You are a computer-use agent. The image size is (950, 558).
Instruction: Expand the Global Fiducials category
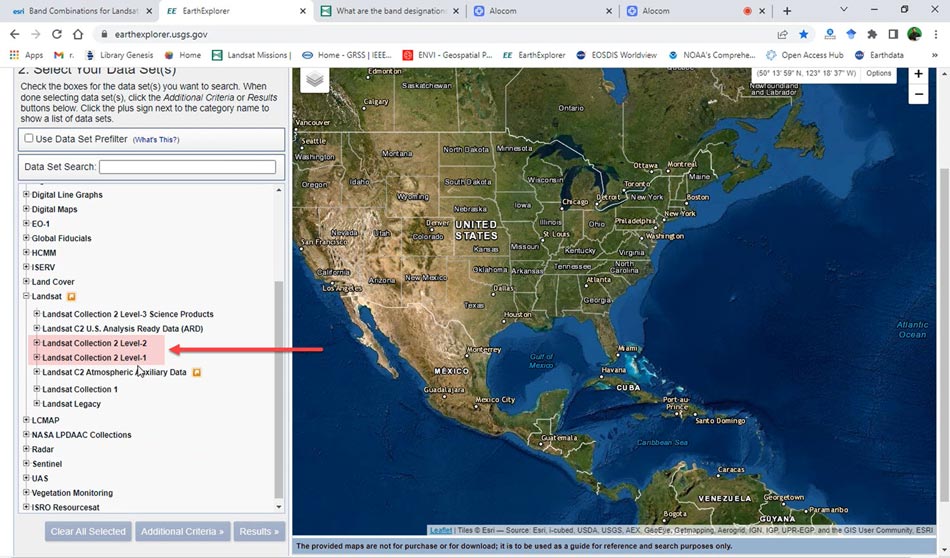(x=26, y=238)
